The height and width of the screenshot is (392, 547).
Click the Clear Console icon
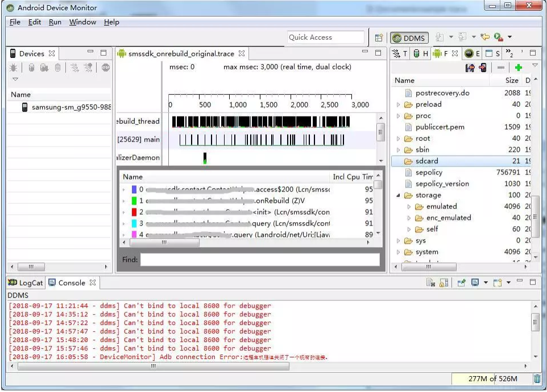coord(431,282)
